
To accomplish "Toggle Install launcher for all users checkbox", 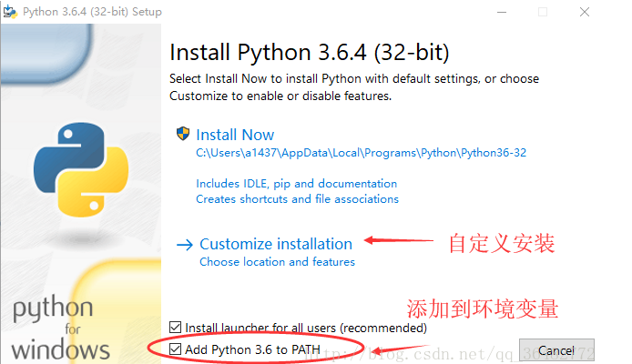I will pos(176,327).
